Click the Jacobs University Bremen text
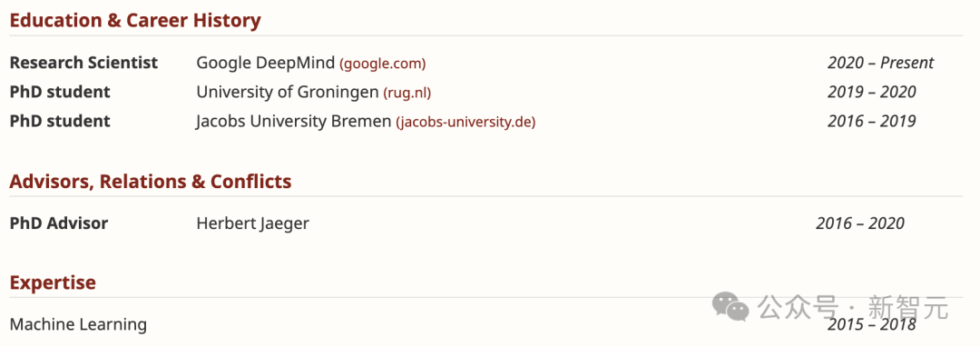The image size is (980, 347). click(294, 122)
